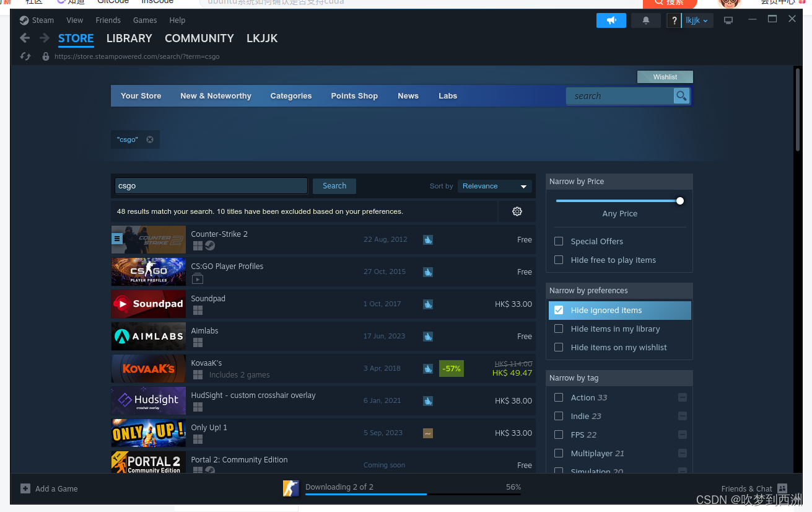Open the Friends & Chat icon
This screenshot has height=512, width=812.
click(782, 488)
